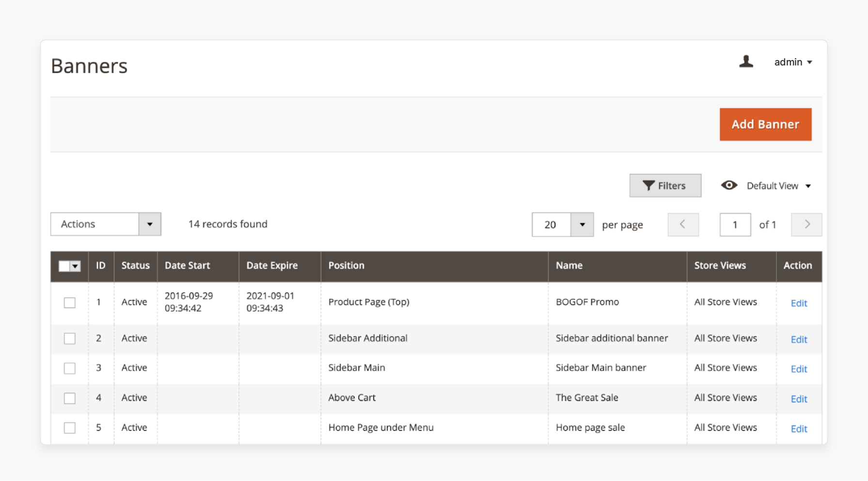This screenshot has height=481, width=868.
Task: Check the box for Sidebar additional banner row
Action: tap(70, 339)
